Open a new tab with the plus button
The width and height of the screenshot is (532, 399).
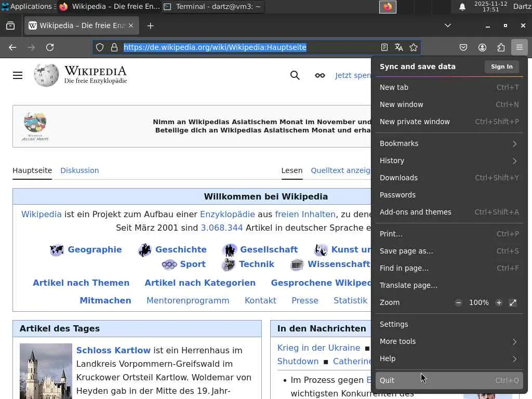coord(150,26)
